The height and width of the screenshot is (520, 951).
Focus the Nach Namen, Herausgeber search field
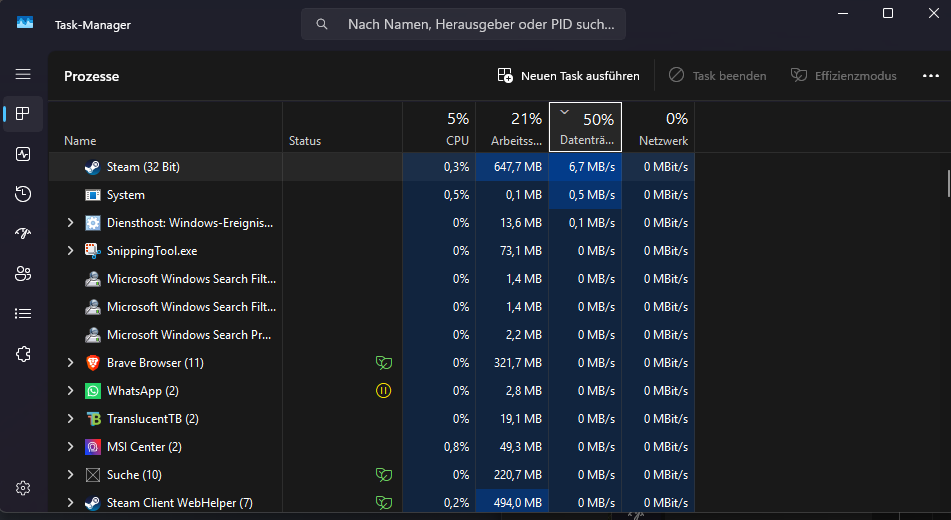tap(463, 24)
